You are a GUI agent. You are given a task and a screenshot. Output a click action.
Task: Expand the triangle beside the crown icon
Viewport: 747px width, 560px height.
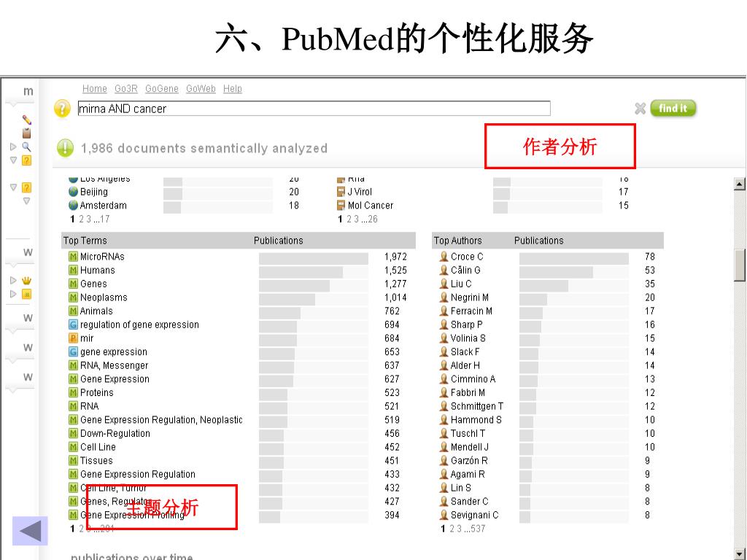pyautogui.click(x=13, y=280)
